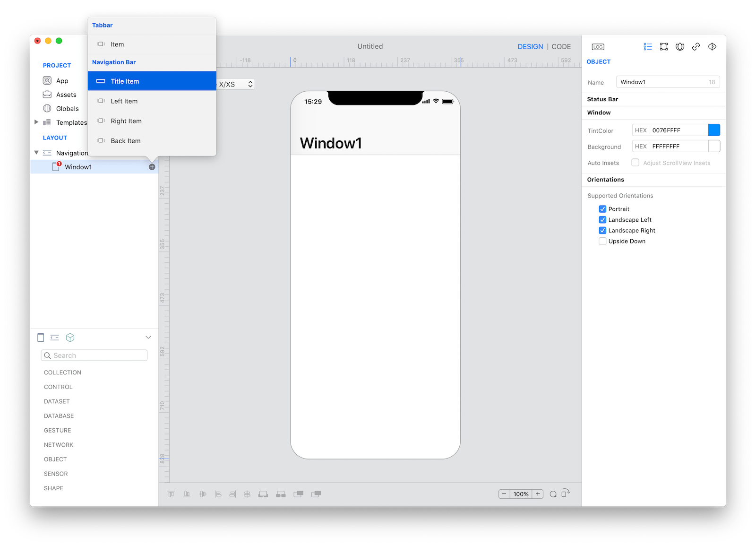Rotate the device preview orientation

point(566,493)
